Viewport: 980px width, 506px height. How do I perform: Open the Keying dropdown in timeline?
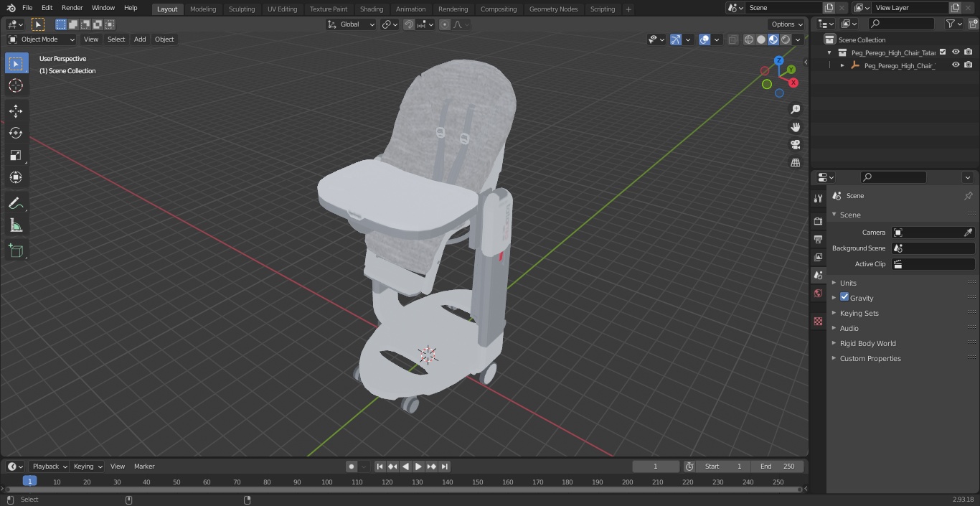click(88, 467)
